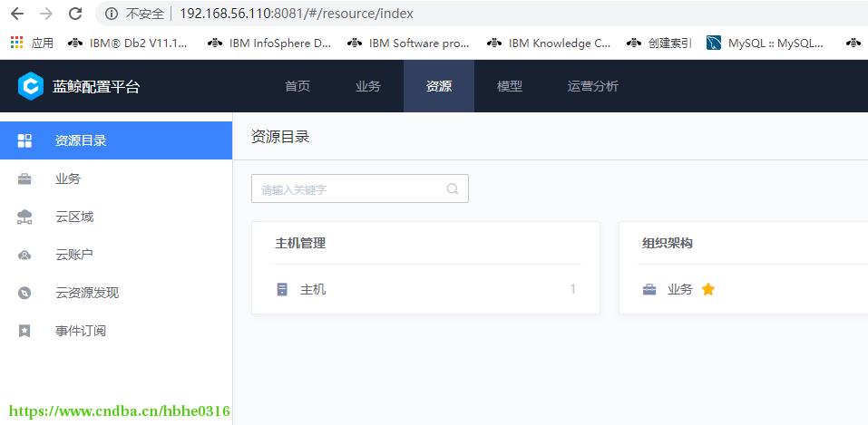Click the 资源目录 page title
Screen dimensions: 868x425
(x=280, y=137)
